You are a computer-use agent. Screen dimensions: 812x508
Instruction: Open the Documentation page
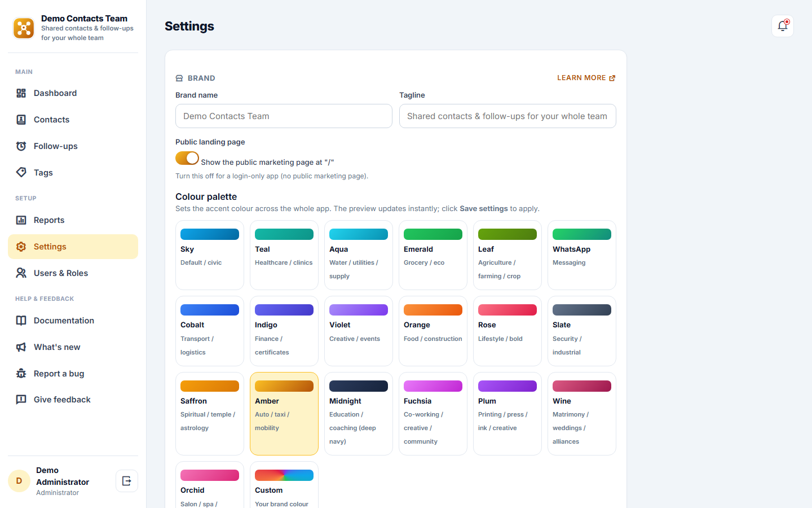73,321
